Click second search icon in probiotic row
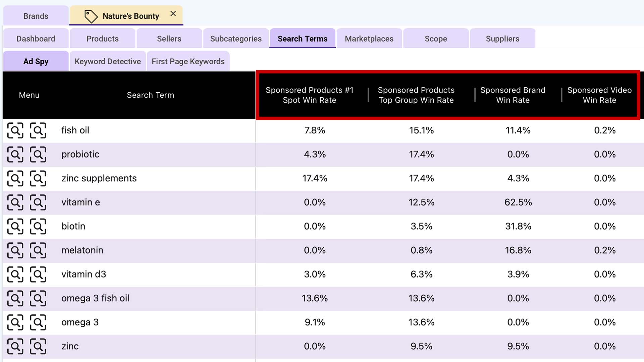 click(x=38, y=155)
